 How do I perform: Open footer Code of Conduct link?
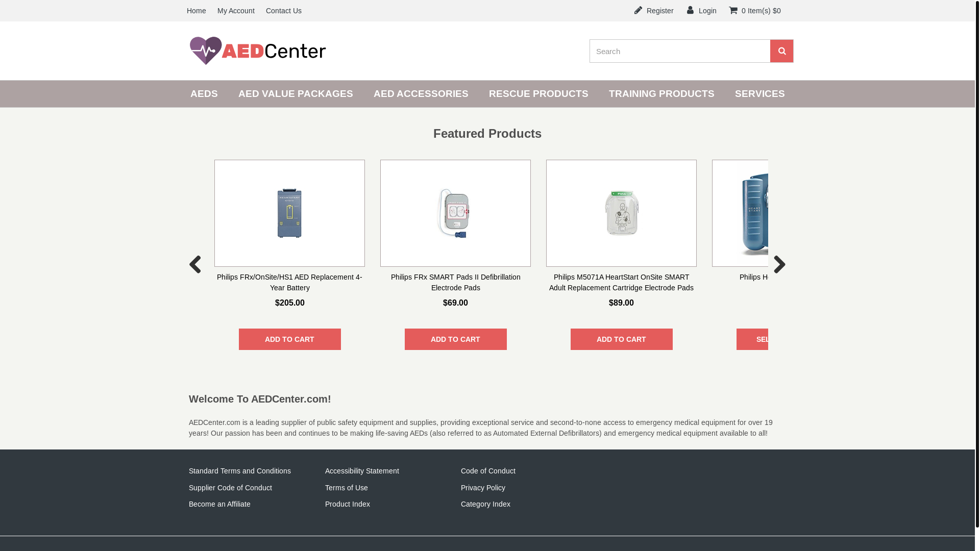488,471
